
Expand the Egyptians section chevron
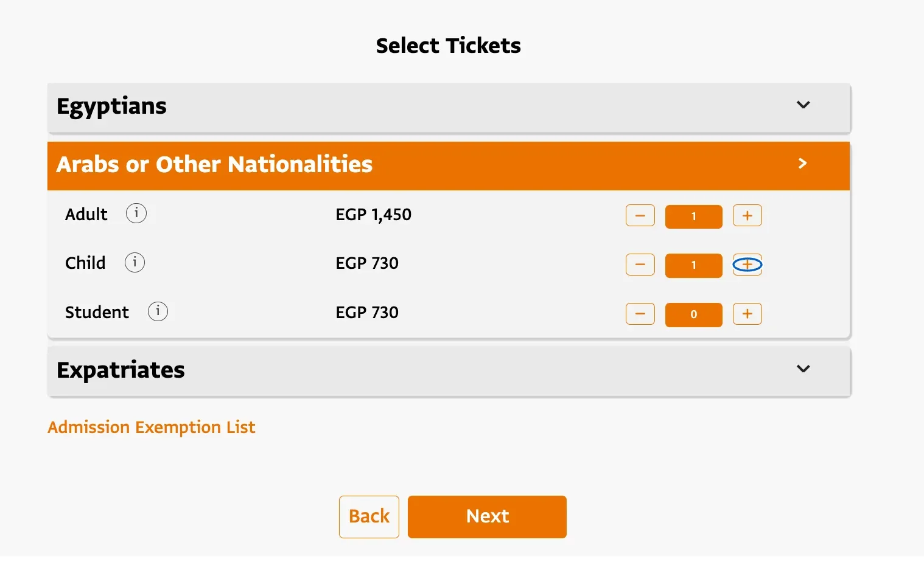803,105
